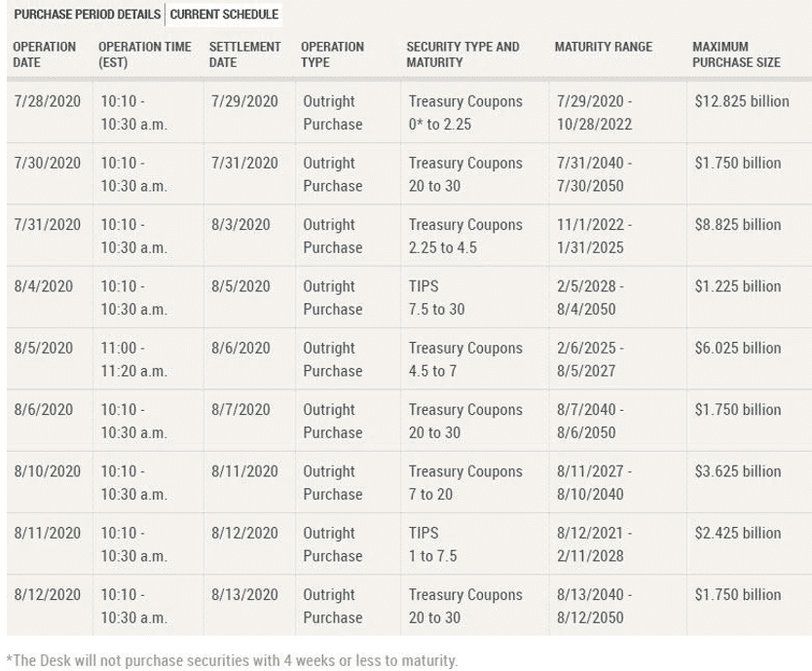
Task: Click the Settlement Date column header
Action: pyautogui.click(x=244, y=54)
